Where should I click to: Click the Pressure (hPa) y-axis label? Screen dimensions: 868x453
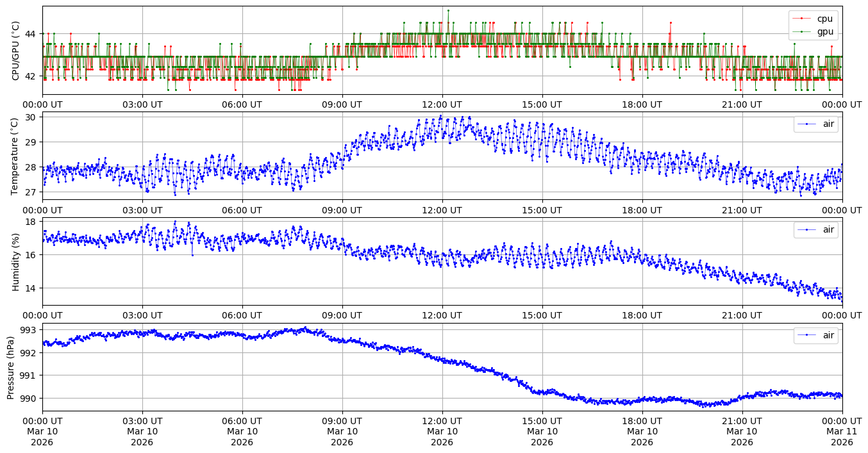pyautogui.click(x=11, y=367)
